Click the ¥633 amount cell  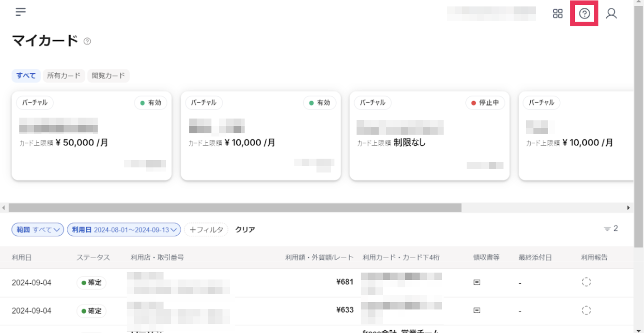(x=345, y=310)
